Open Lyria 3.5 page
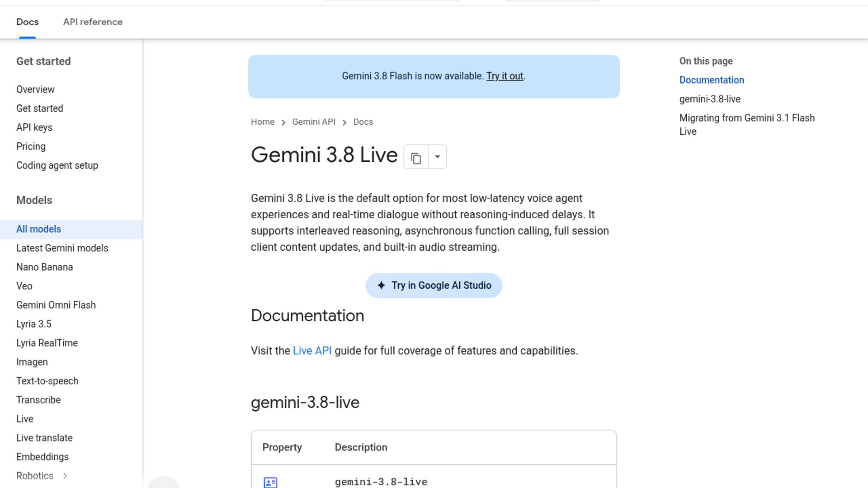 tap(34, 324)
